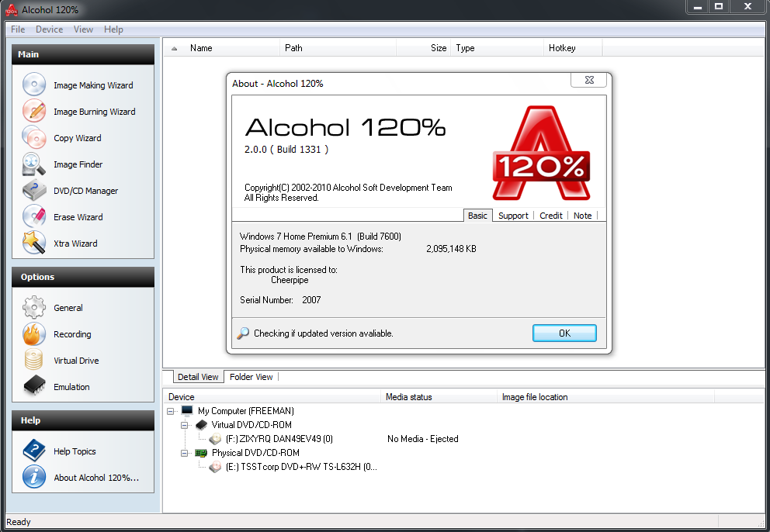Sort by the Size column header
The image size is (770, 532).
coord(423,48)
